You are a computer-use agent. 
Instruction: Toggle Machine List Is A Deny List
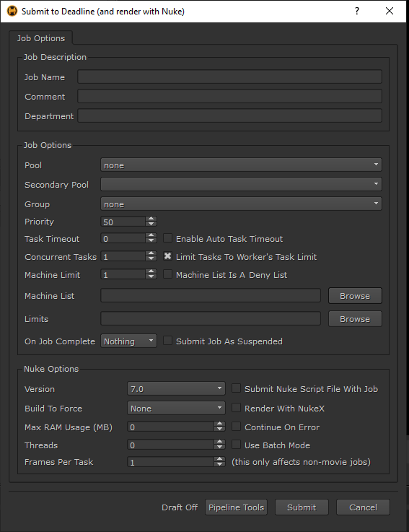[167, 274]
